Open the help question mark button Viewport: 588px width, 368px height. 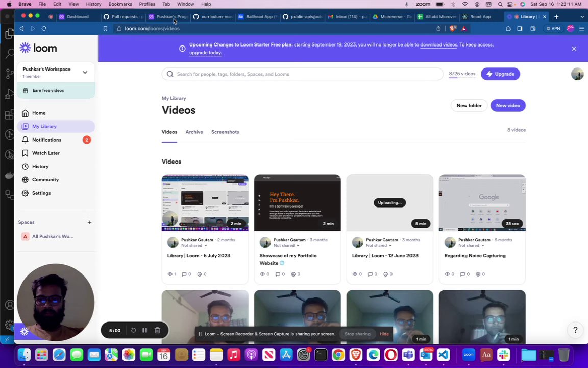click(575, 330)
